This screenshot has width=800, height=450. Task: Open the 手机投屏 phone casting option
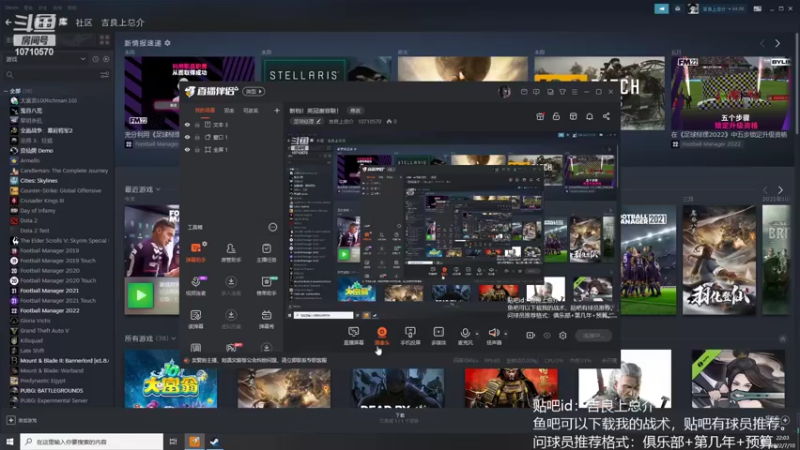tap(410, 336)
